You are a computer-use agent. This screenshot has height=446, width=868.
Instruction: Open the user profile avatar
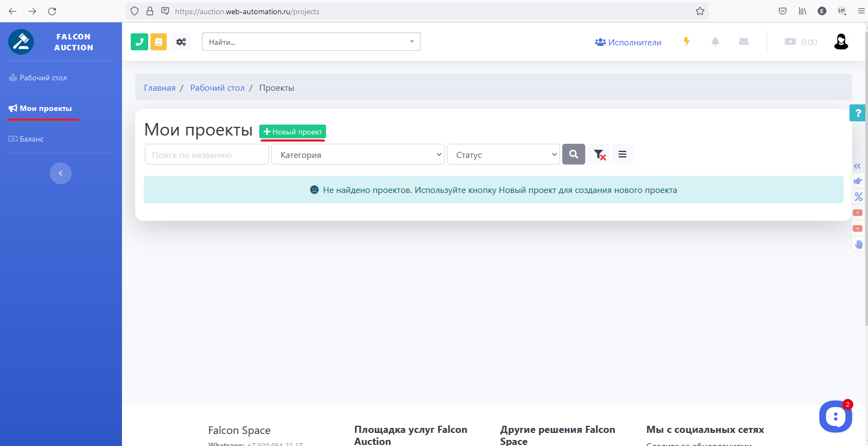(841, 42)
